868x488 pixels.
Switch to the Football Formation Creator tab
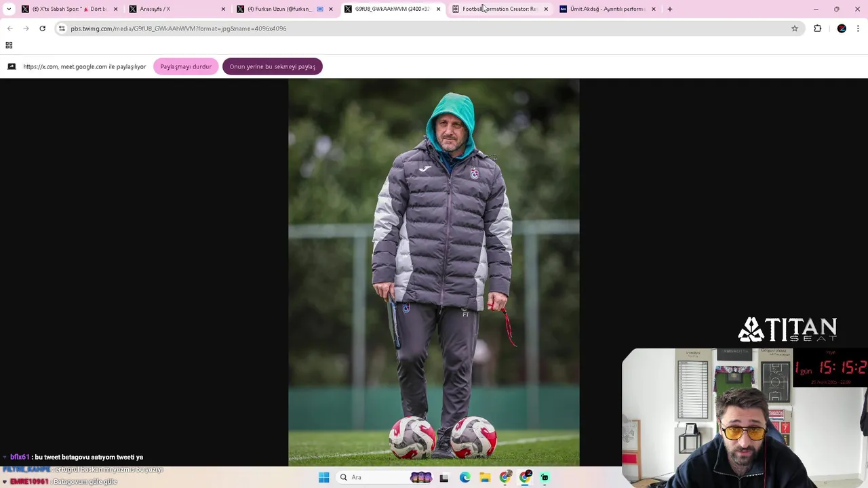pos(500,9)
